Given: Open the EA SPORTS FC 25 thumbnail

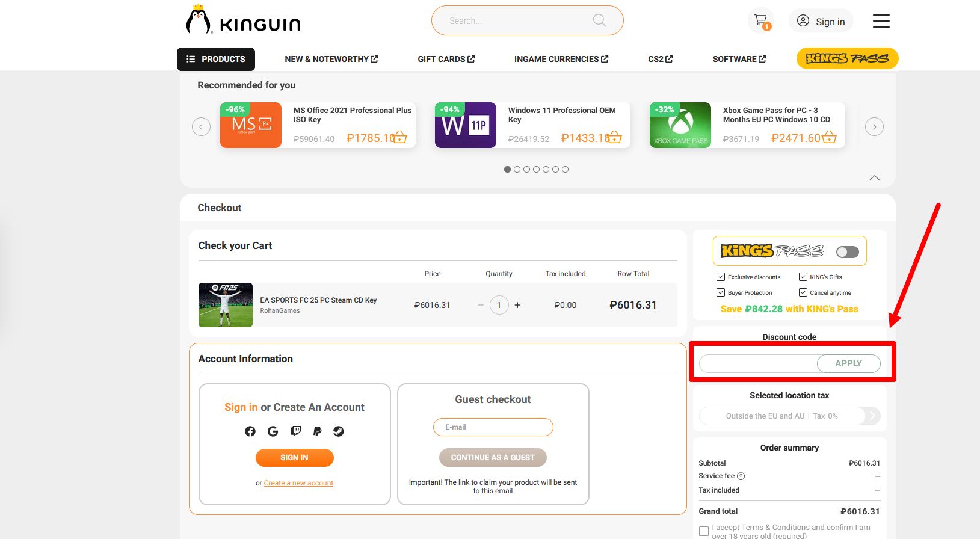Looking at the screenshot, I should (226, 305).
